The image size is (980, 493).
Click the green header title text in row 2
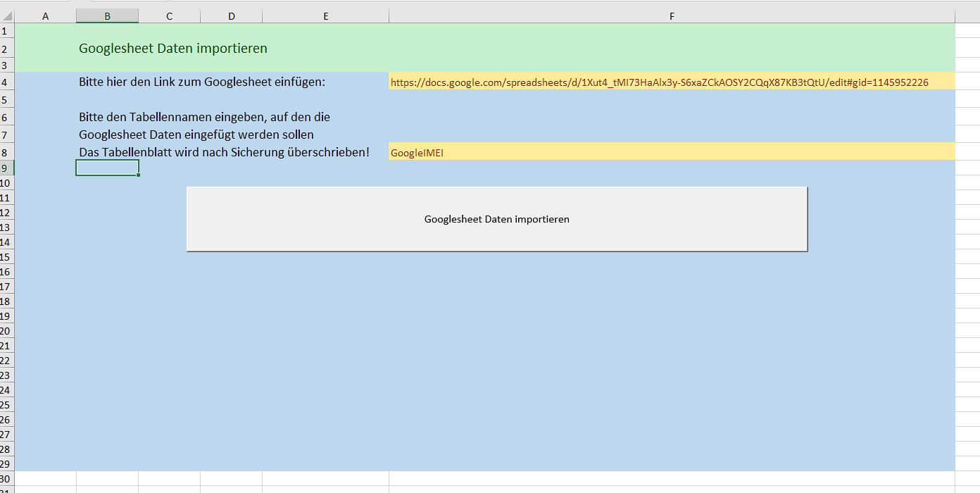pyautogui.click(x=173, y=49)
